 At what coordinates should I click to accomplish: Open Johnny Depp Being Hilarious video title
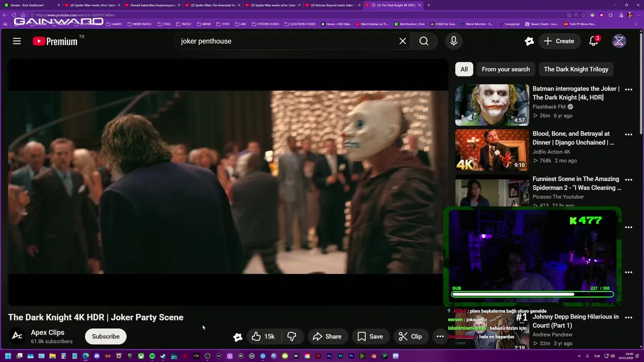(576, 321)
